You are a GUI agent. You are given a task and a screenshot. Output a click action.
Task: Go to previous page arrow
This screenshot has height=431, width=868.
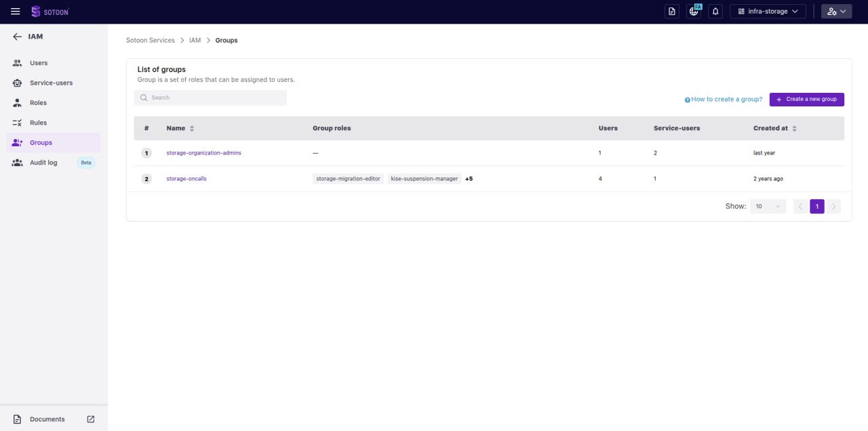coord(800,206)
